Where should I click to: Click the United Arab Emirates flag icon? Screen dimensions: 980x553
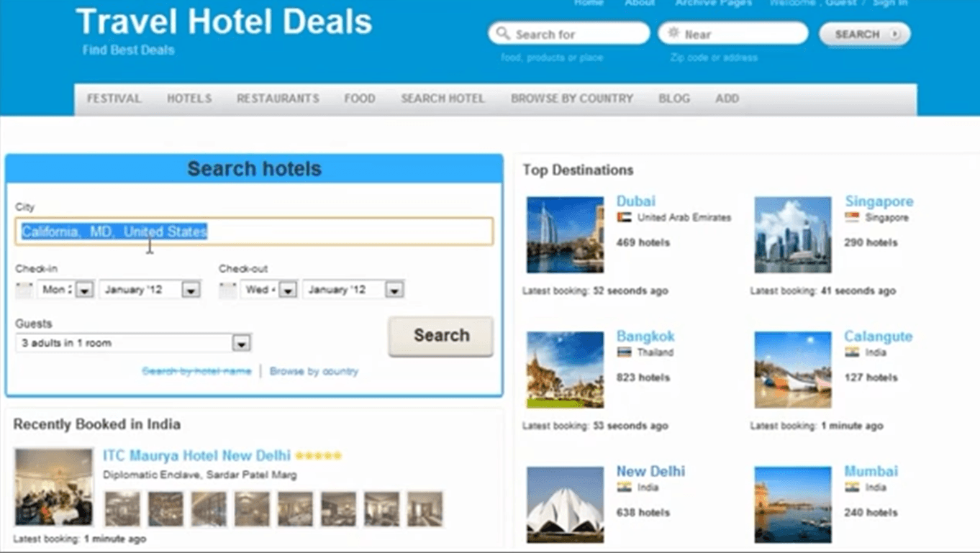click(624, 217)
